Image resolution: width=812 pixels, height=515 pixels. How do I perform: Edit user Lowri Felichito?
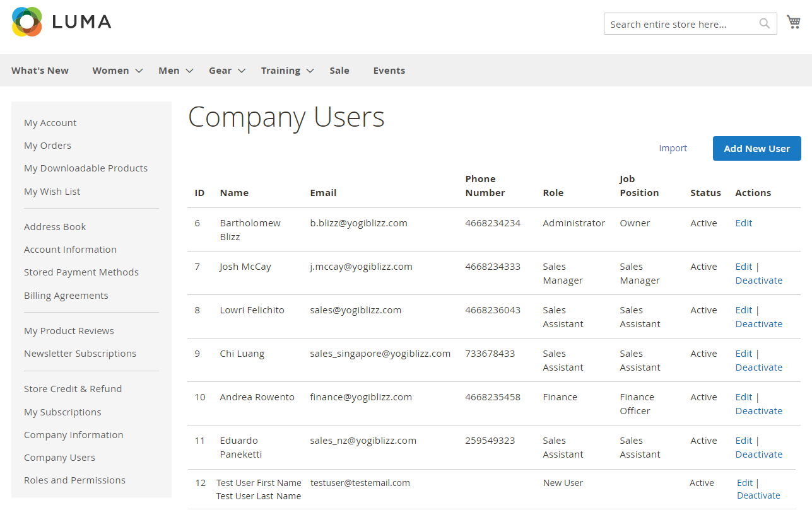tap(744, 310)
